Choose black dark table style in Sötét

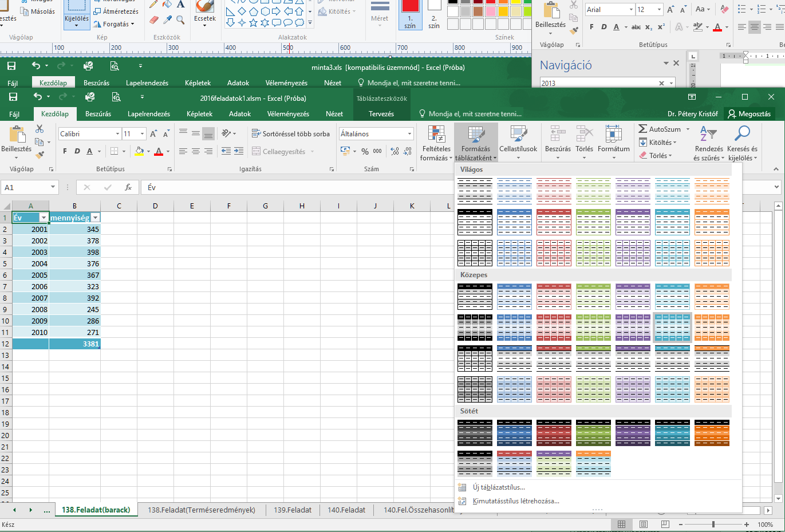[x=475, y=433]
